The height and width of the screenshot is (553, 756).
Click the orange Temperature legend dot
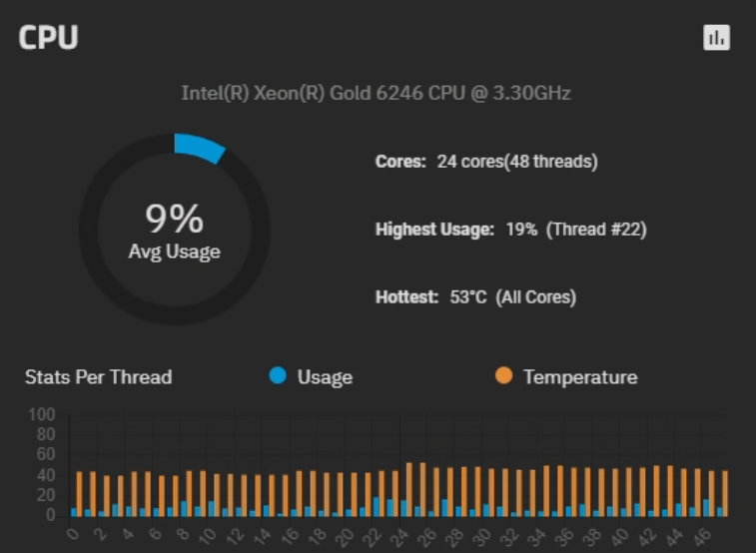coord(504,375)
